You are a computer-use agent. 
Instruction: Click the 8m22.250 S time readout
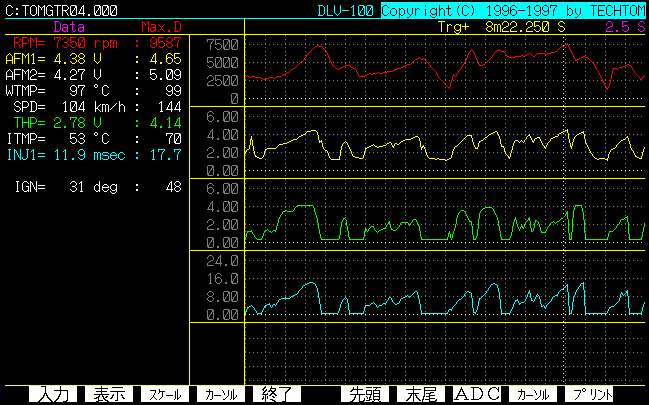click(525, 27)
